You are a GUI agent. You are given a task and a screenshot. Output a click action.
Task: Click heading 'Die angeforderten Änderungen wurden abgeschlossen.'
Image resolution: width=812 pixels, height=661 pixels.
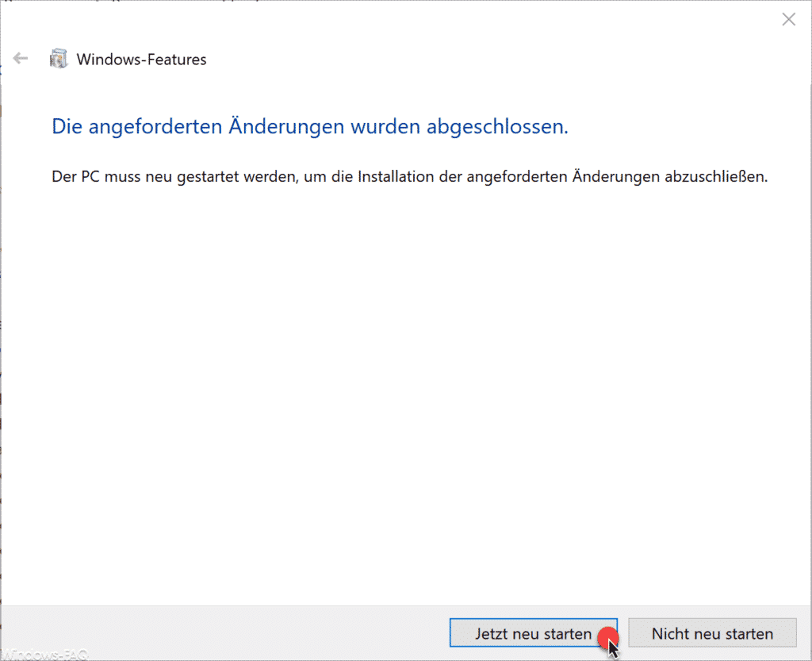tap(310, 126)
